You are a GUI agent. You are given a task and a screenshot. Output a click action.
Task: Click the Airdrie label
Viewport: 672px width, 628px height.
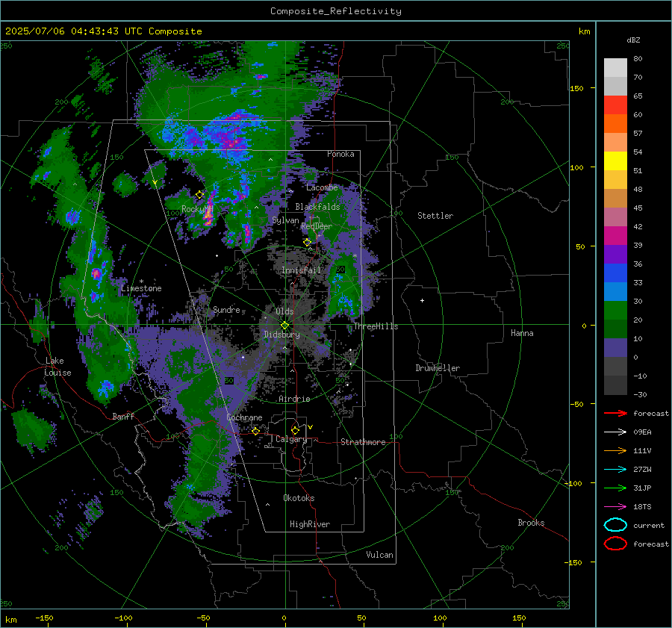pos(294,399)
